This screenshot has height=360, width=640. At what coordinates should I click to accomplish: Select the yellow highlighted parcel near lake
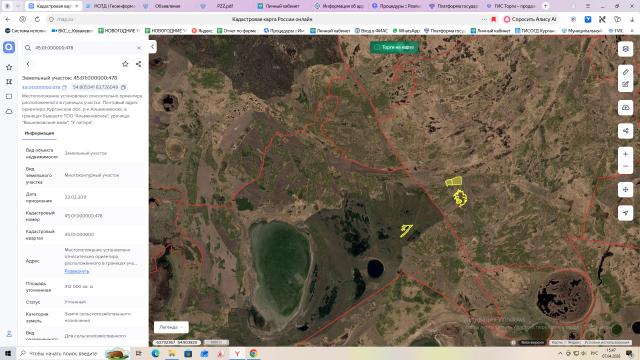click(407, 231)
